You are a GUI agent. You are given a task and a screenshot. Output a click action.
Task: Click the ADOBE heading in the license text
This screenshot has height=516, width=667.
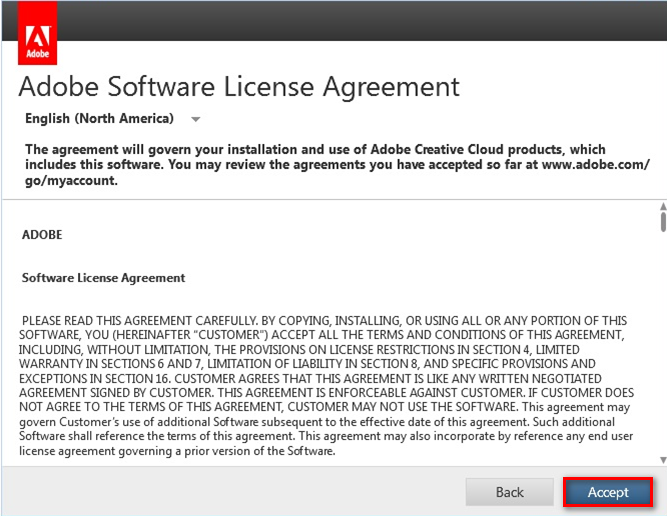[x=41, y=235]
